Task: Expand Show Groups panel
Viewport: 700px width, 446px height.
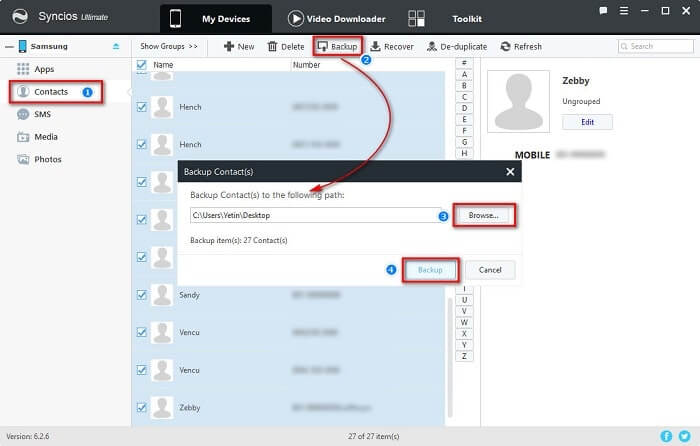Action: (169, 46)
